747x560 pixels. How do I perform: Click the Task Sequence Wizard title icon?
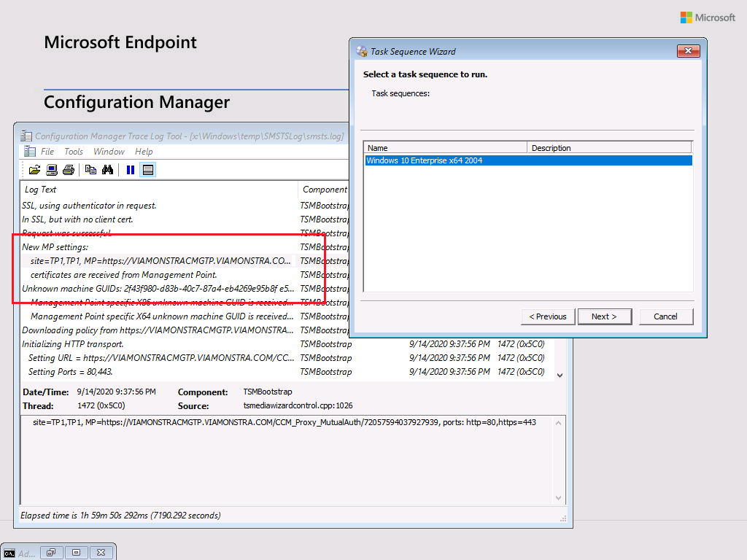(362, 51)
